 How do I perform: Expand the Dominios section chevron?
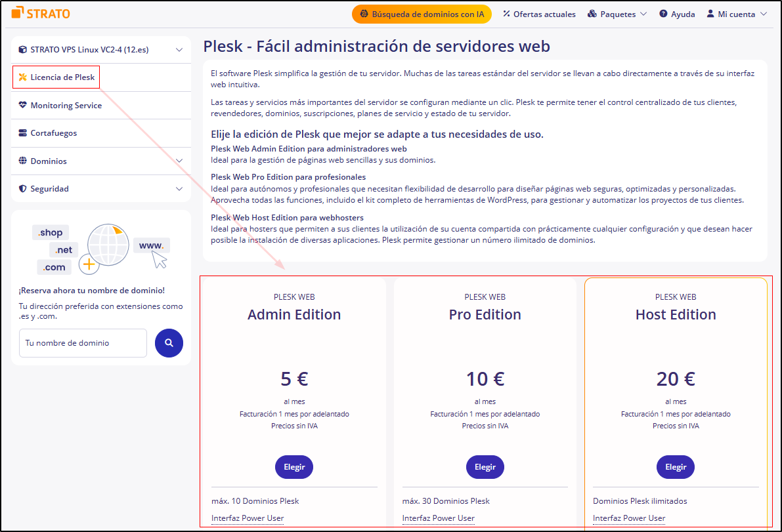[x=179, y=161]
